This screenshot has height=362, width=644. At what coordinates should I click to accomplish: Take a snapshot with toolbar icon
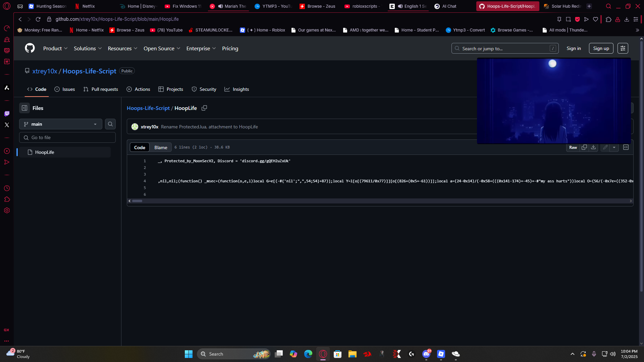pos(568,19)
